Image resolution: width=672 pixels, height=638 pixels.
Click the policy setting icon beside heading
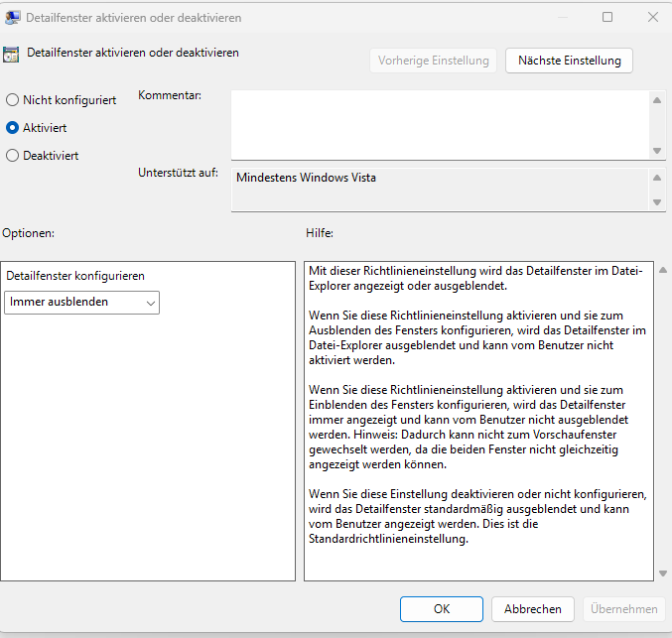(11, 55)
